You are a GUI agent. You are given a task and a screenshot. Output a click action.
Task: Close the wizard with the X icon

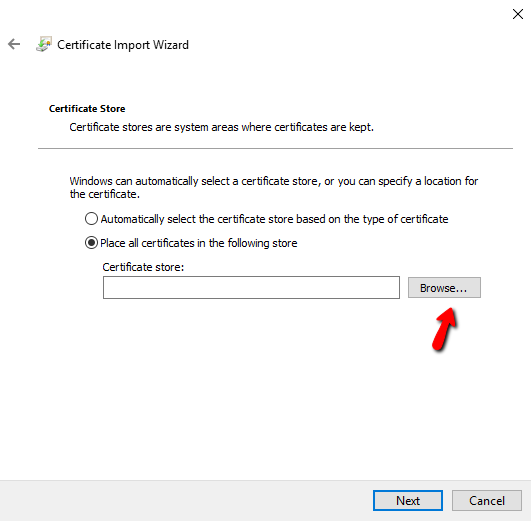click(517, 14)
